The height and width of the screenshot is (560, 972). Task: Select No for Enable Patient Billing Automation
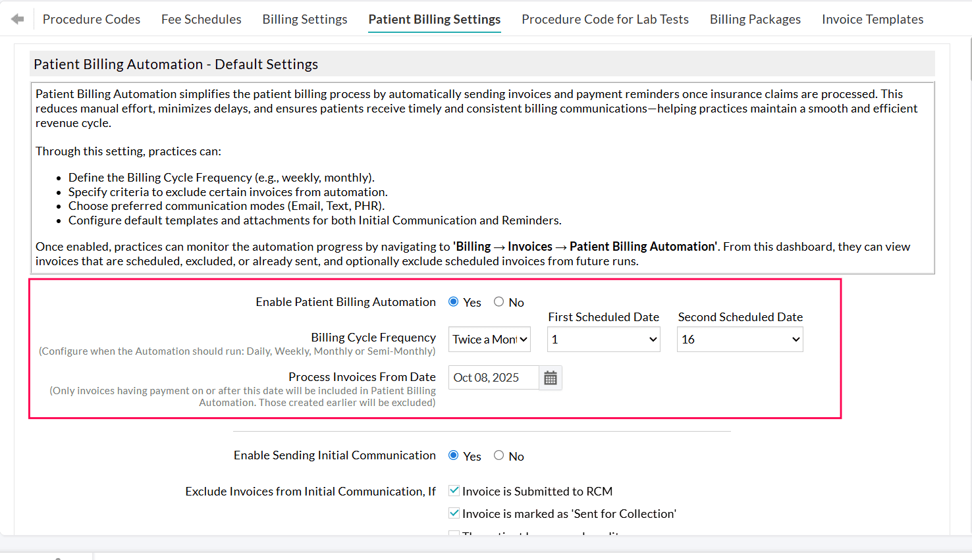tap(498, 301)
